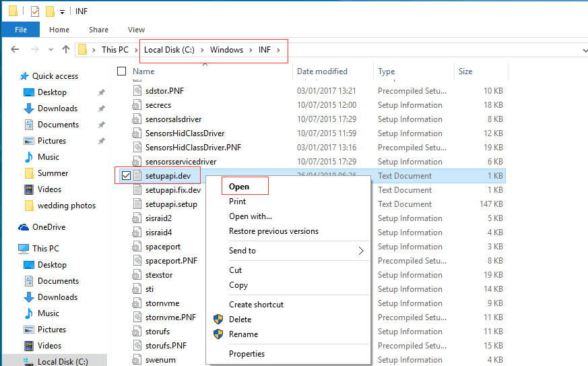This screenshot has width=588, height=366.
Task: Switch to the View ribbon tab
Action: point(136,30)
